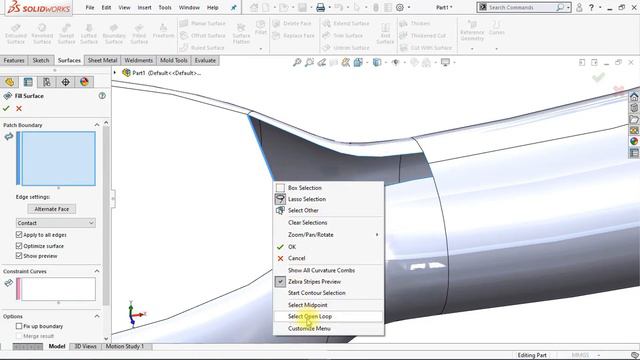The image size is (640, 360).
Task: Expand the Part1 flyout tree arrow
Action: click(115, 73)
